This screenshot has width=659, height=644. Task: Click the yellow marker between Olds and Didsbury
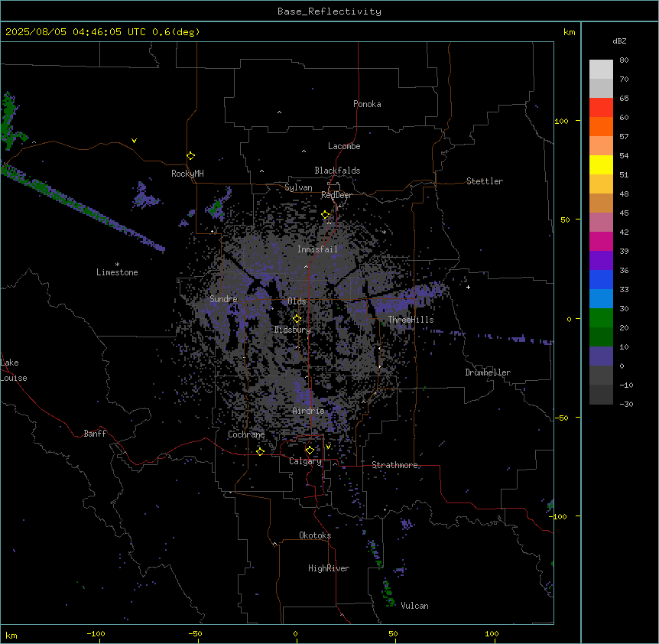point(297,319)
